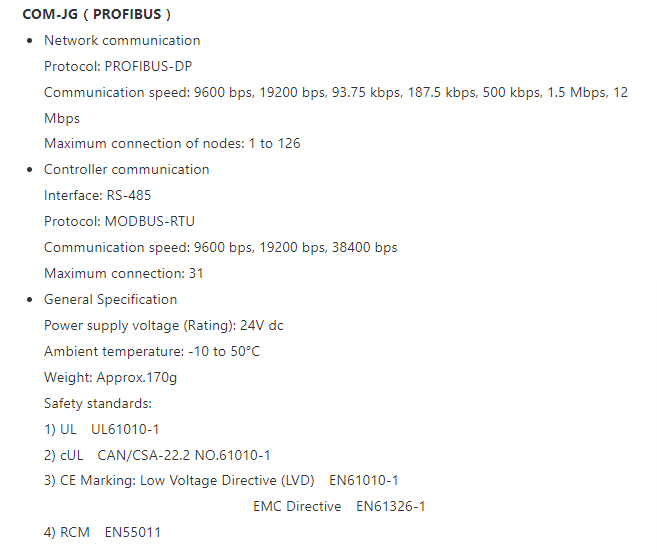Click the Power supply voltage line
657x553 pixels.
click(164, 326)
